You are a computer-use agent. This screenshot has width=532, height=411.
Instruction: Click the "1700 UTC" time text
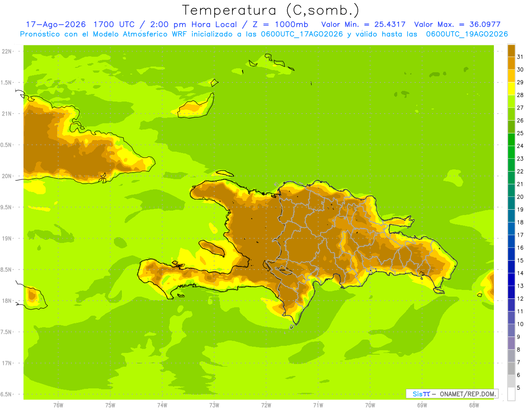click(x=114, y=24)
